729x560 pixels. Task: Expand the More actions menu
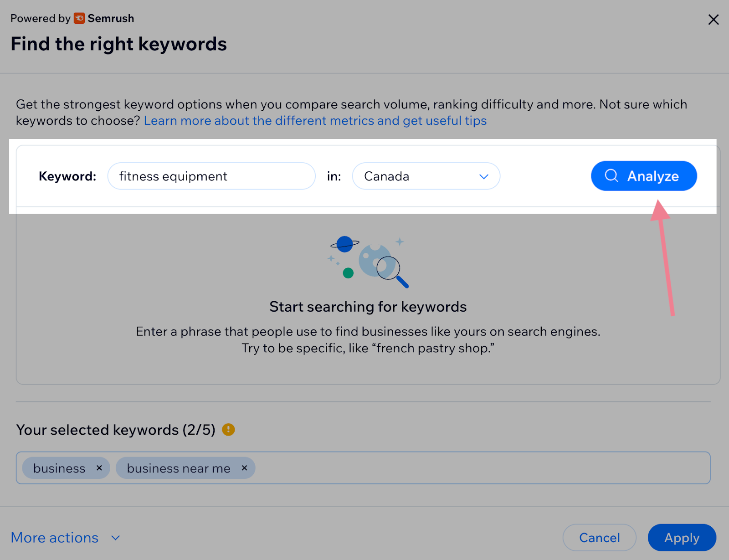(x=55, y=538)
